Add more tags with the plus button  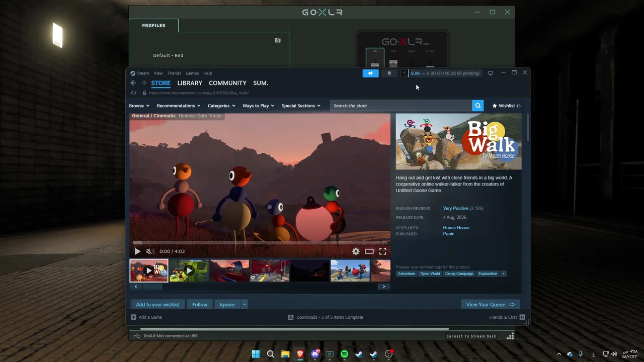[503, 274]
